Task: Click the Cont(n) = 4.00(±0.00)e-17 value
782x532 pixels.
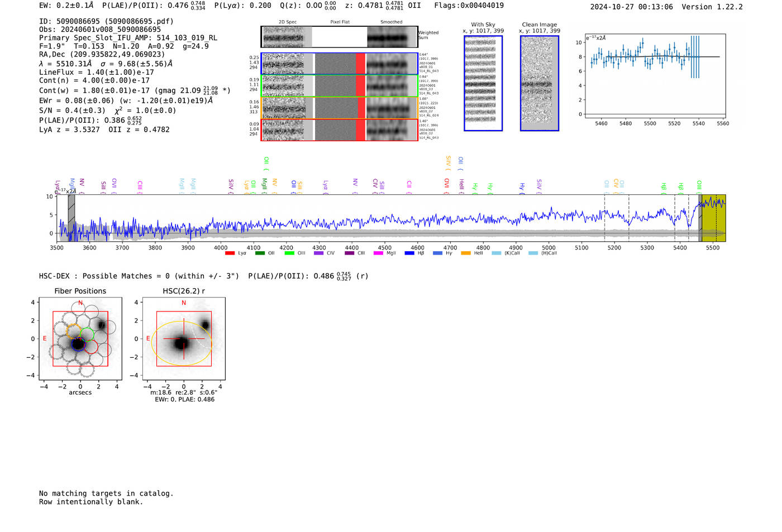Action: click(94, 80)
